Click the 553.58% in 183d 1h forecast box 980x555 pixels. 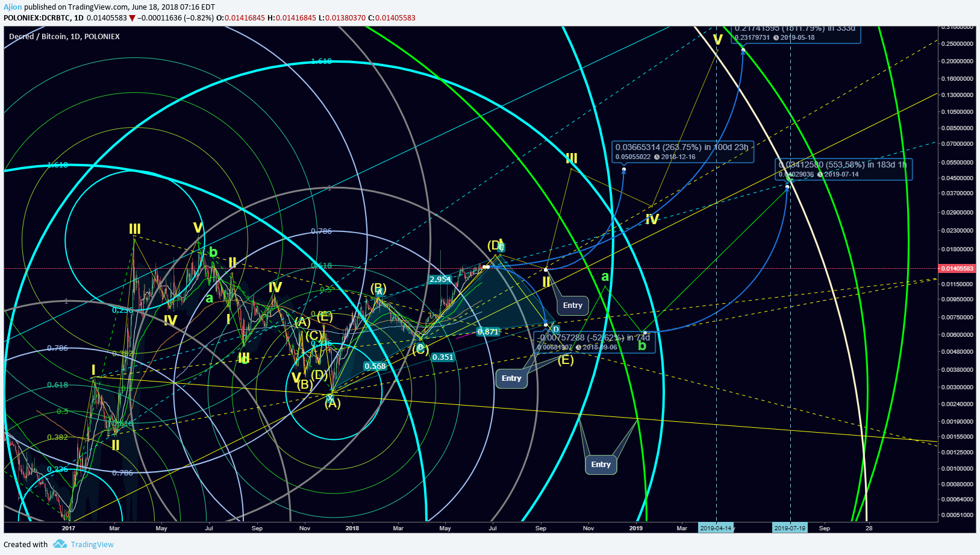click(x=843, y=169)
